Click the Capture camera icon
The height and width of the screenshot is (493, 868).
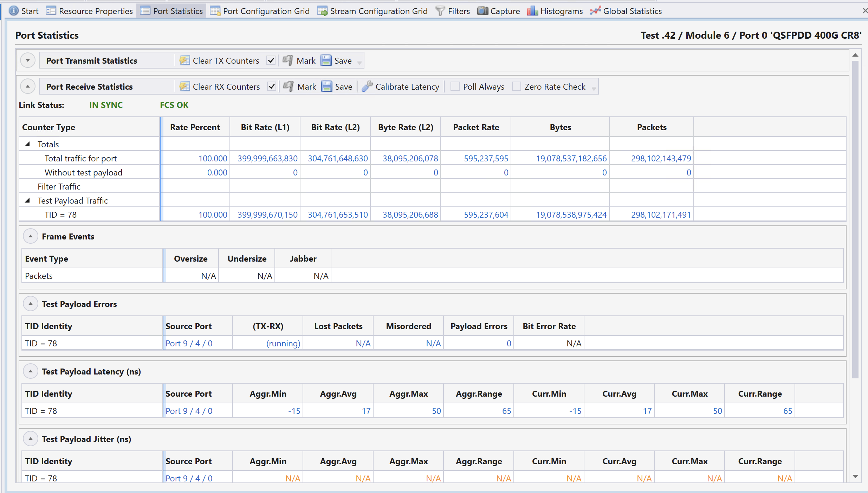tap(482, 11)
